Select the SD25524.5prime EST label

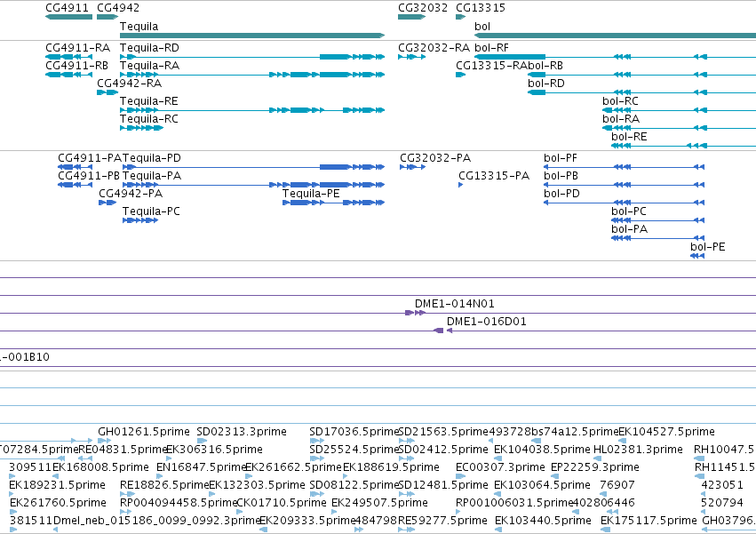tap(354, 450)
